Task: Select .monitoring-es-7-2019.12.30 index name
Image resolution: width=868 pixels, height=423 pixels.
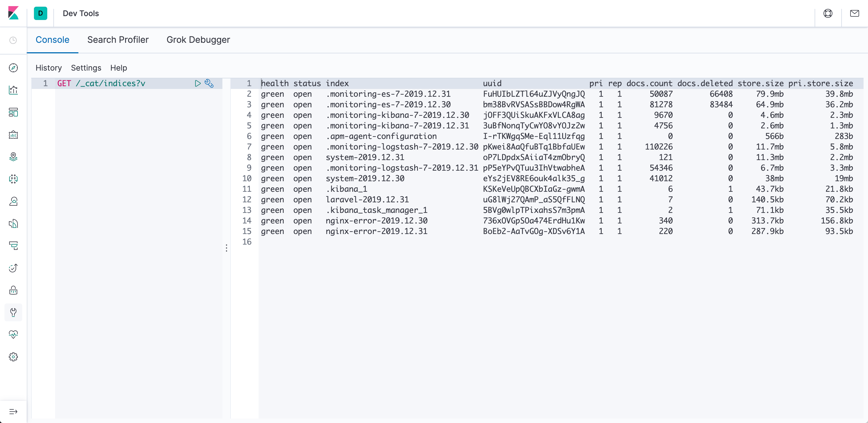Action: pos(388,104)
